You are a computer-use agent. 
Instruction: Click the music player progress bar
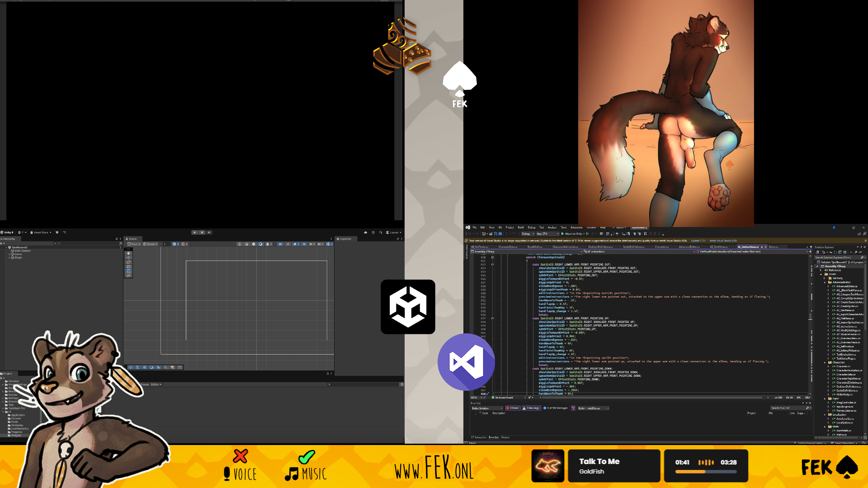[706, 472]
